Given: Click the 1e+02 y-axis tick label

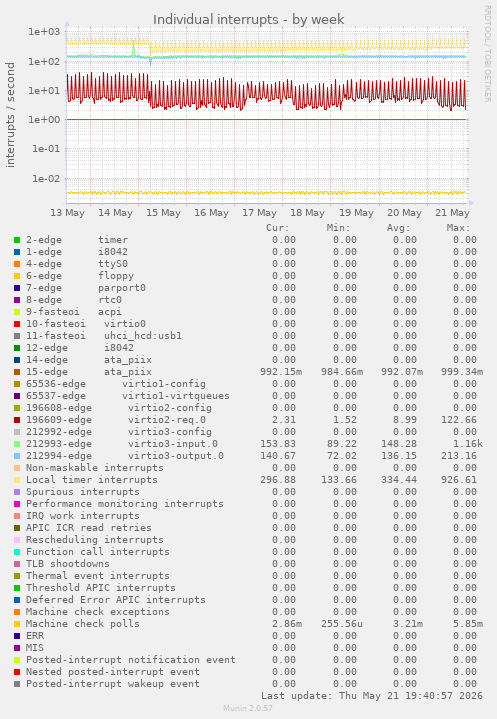Looking at the screenshot, I should (x=44, y=61).
